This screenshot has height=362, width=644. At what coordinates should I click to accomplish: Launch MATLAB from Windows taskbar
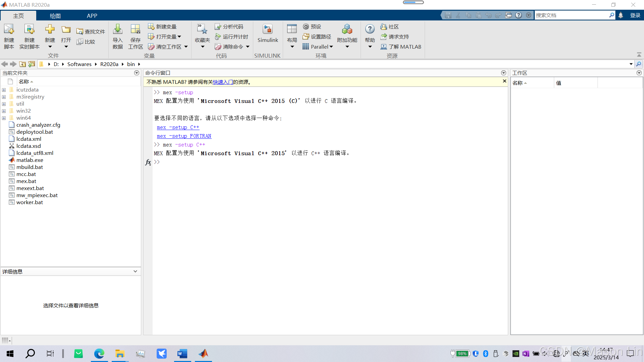(203, 354)
